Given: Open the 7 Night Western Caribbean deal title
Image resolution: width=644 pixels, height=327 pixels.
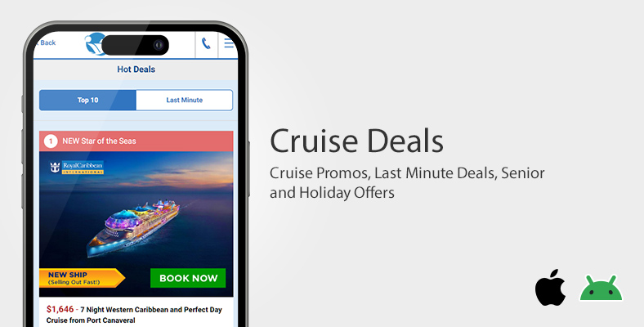Looking at the screenshot, I should point(134,315).
